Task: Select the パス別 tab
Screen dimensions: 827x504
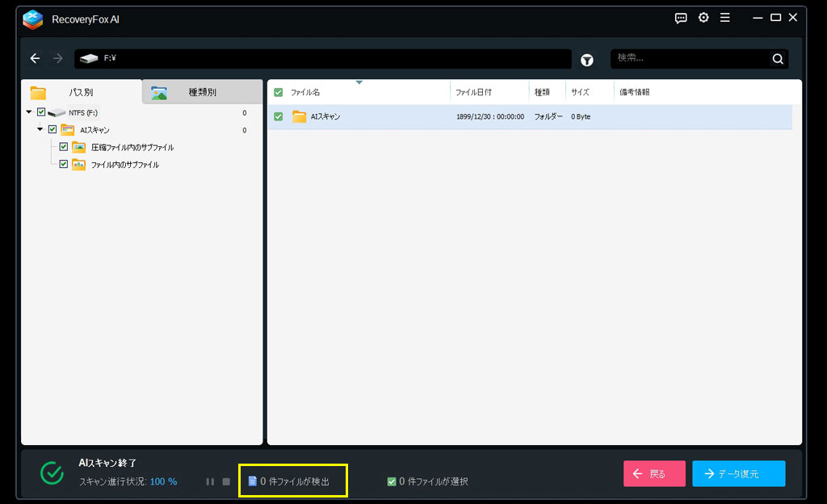Action: 81,92
